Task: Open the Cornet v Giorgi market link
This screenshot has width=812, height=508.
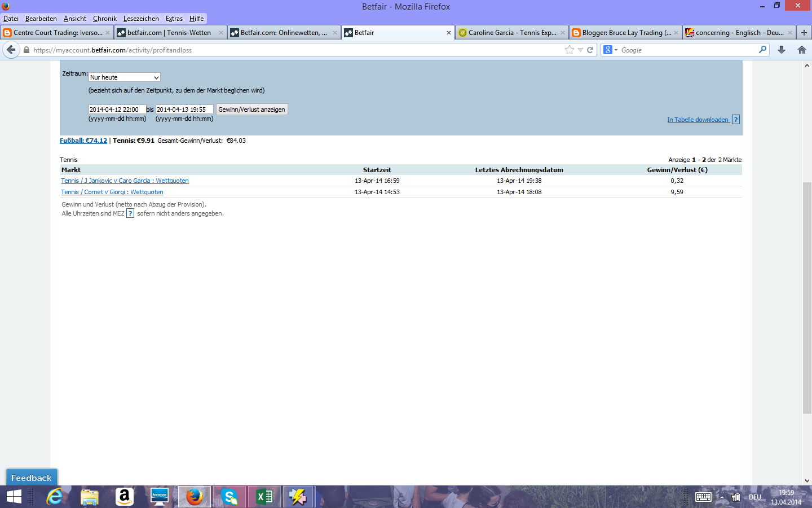Action: [x=112, y=192]
